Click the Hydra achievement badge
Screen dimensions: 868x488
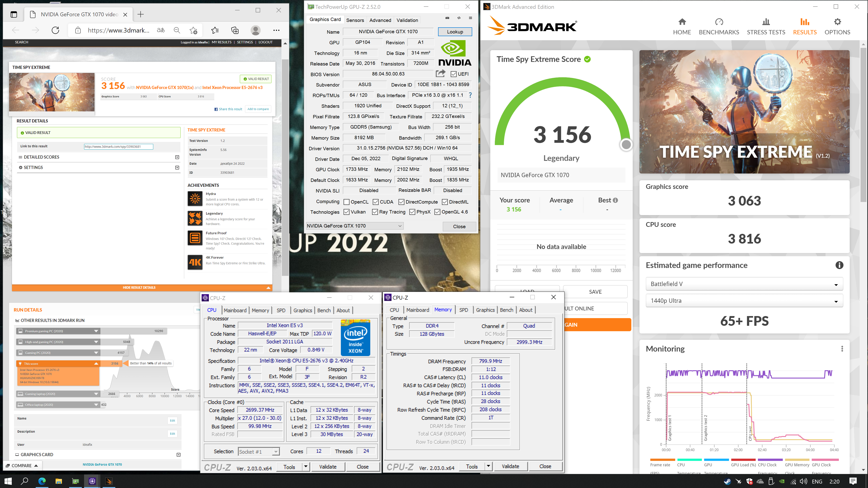(x=195, y=199)
